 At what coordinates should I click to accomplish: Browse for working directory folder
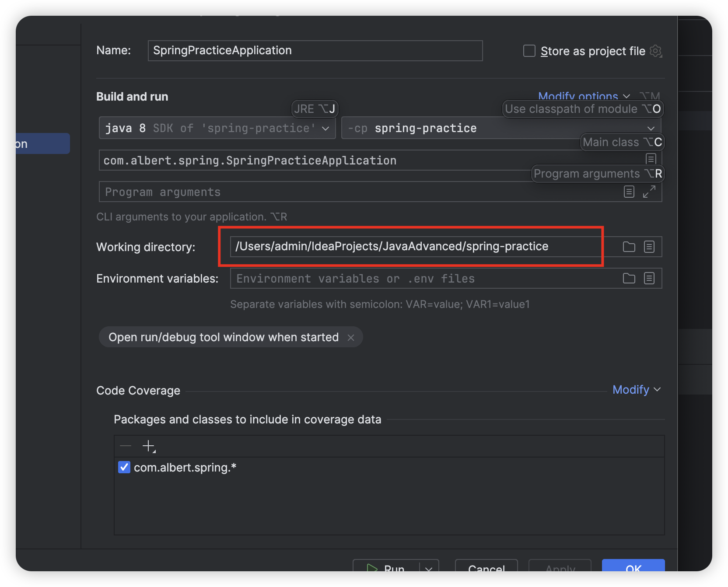click(x=629, y=247)
